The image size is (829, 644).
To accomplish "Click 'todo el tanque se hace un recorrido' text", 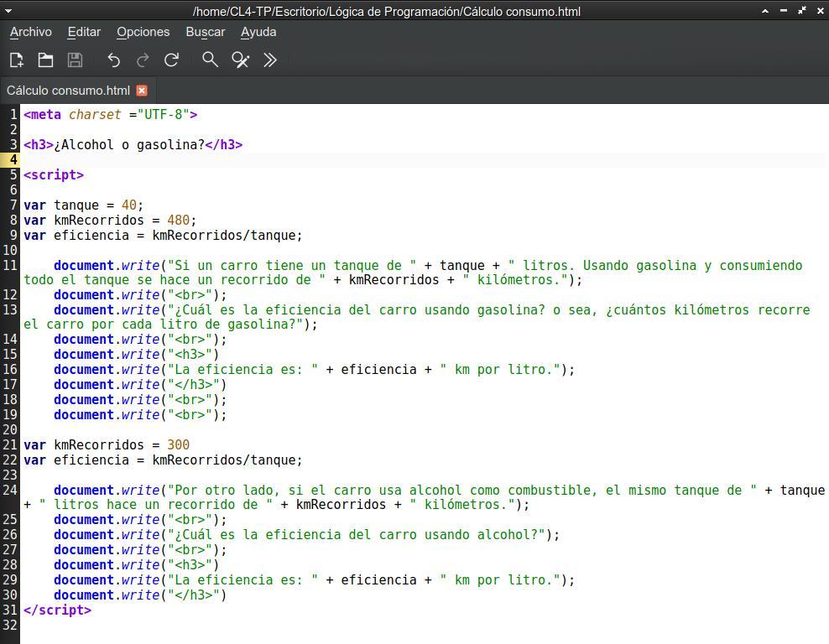I will click(175, 279).
